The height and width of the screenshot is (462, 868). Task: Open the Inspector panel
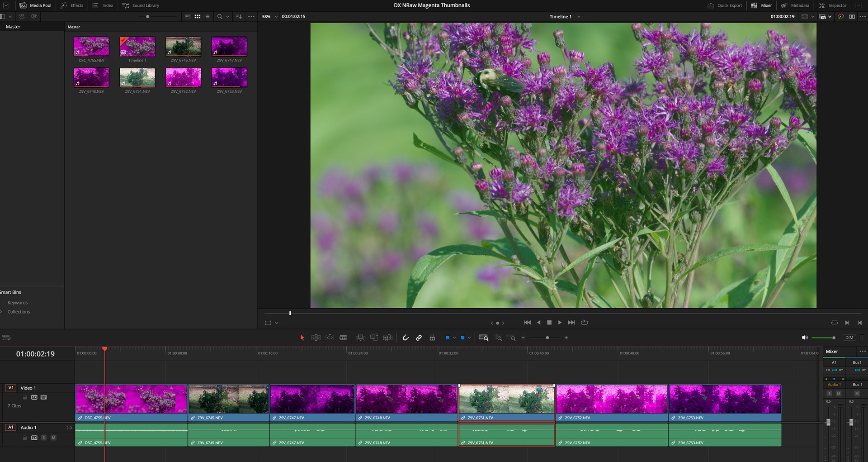click(832, 5)
